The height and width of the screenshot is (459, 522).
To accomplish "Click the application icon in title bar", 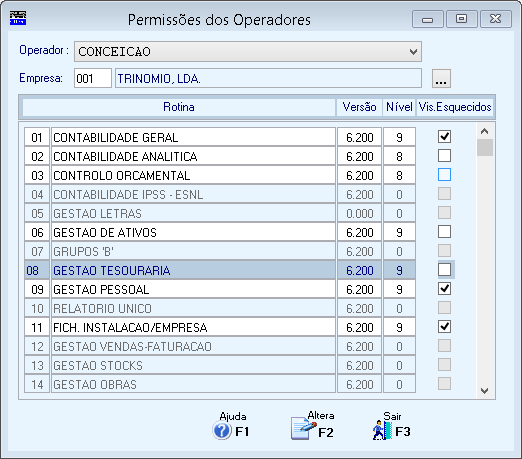I will 18,18.
